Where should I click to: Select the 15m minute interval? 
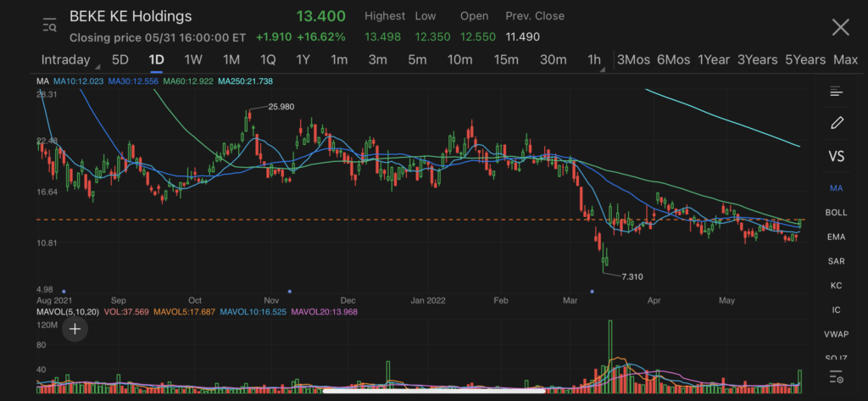pos(506,60)
